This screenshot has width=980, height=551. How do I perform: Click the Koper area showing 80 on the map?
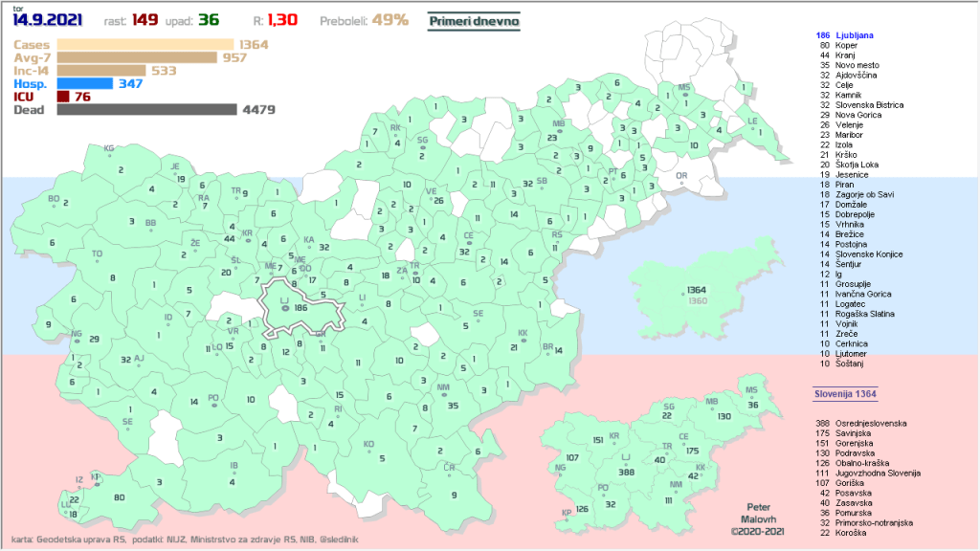tap(119, 497)
